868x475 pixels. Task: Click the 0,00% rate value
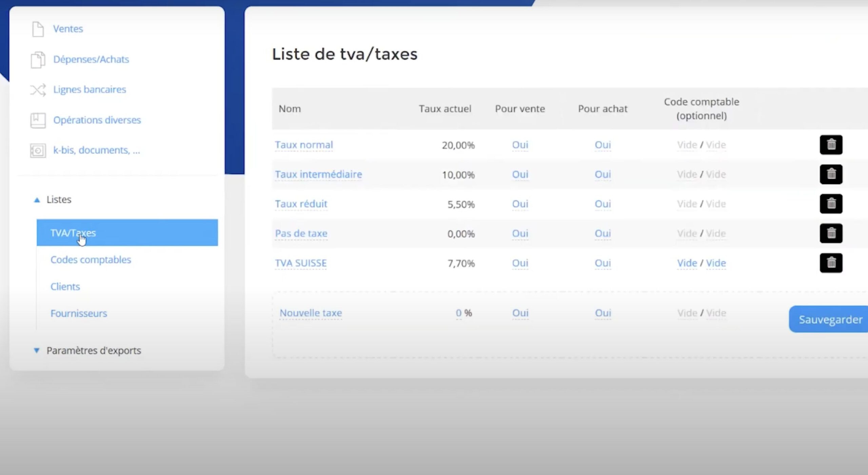coord(461,234)
